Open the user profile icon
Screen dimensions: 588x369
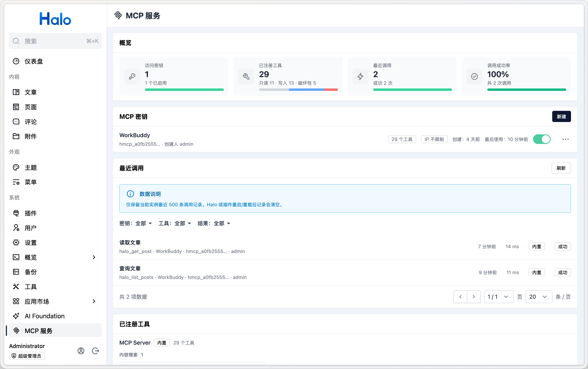[x=81, y=351]
